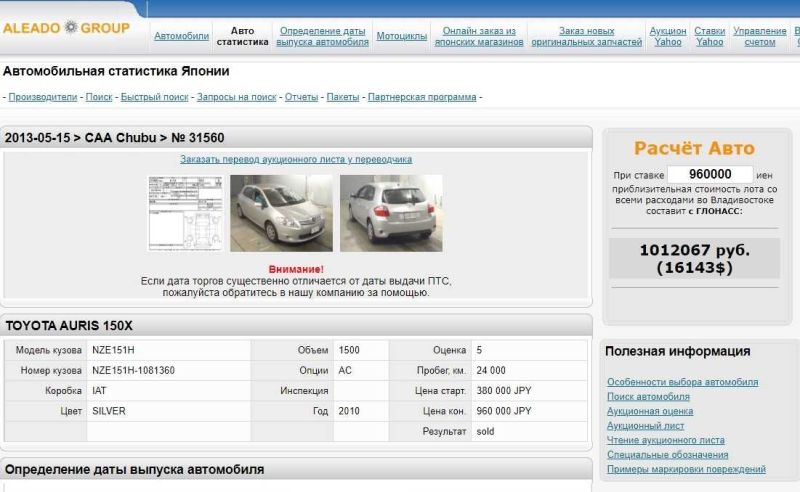Open the rear view car photo

pyautogui.click(x=391, y=213)
